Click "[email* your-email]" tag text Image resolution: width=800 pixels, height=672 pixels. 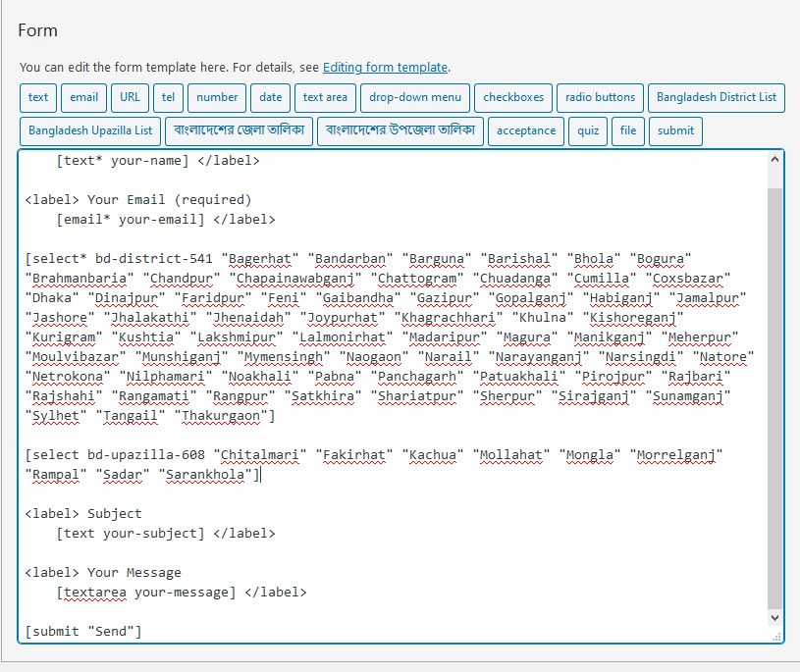(x=131, y=219)
